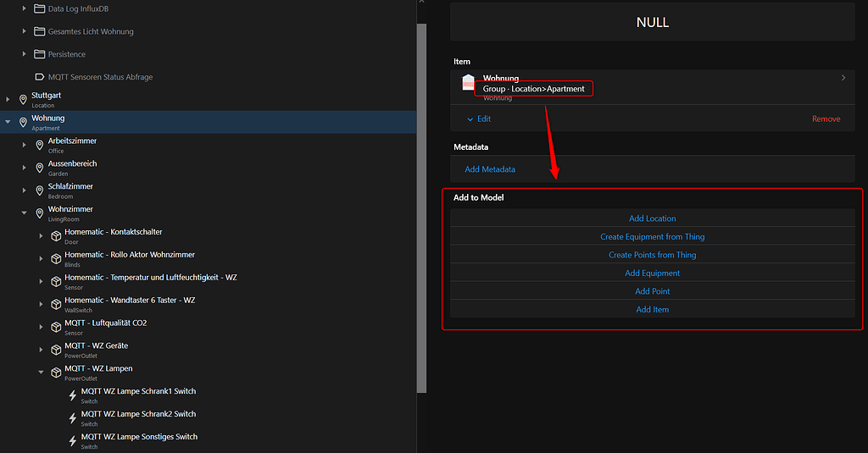This screenshot has height=453, width=868.
Task: Click the Wohnung item thumbnail image
Action: click(x=469, y=83)
